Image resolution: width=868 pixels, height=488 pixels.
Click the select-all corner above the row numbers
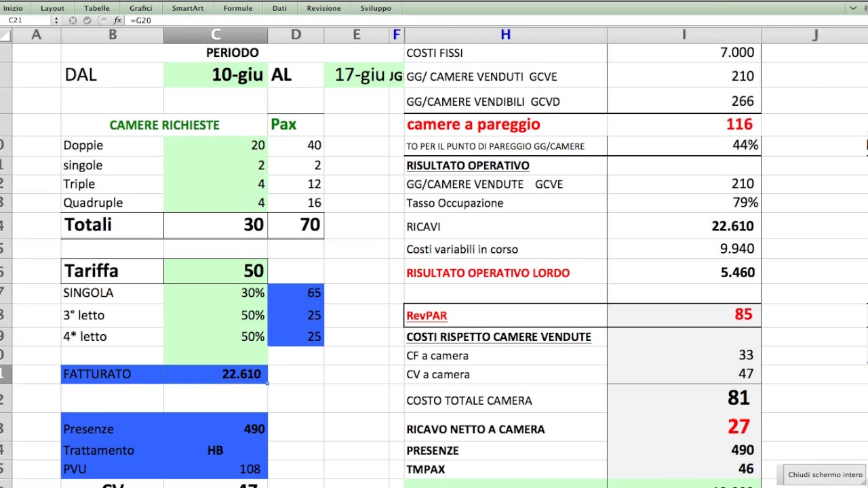[x=5, y=35]
